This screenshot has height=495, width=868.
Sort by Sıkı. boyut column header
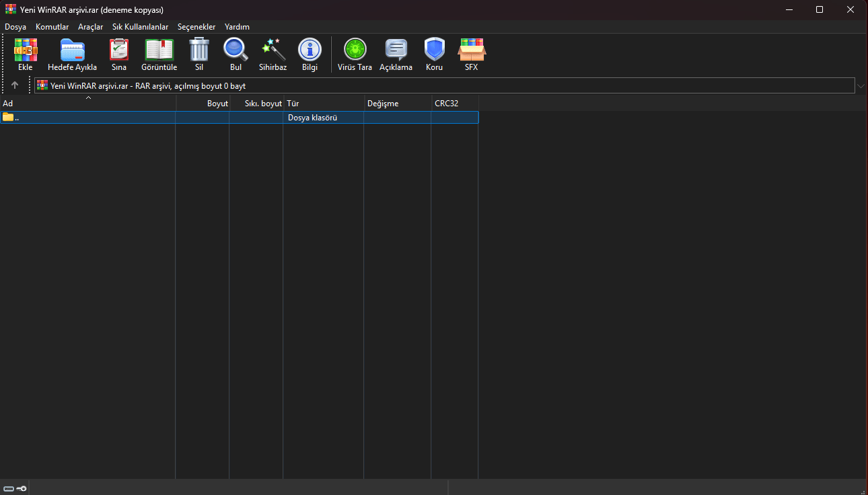(x=257, y=104)
